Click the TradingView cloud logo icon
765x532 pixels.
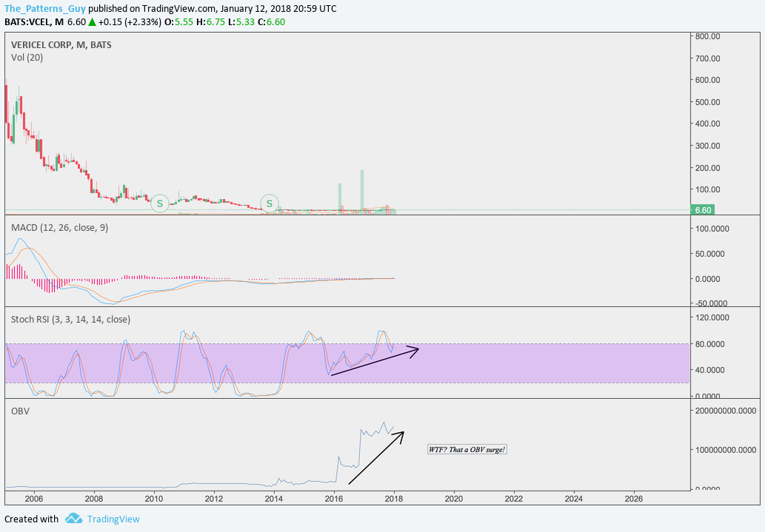[73, 519]
